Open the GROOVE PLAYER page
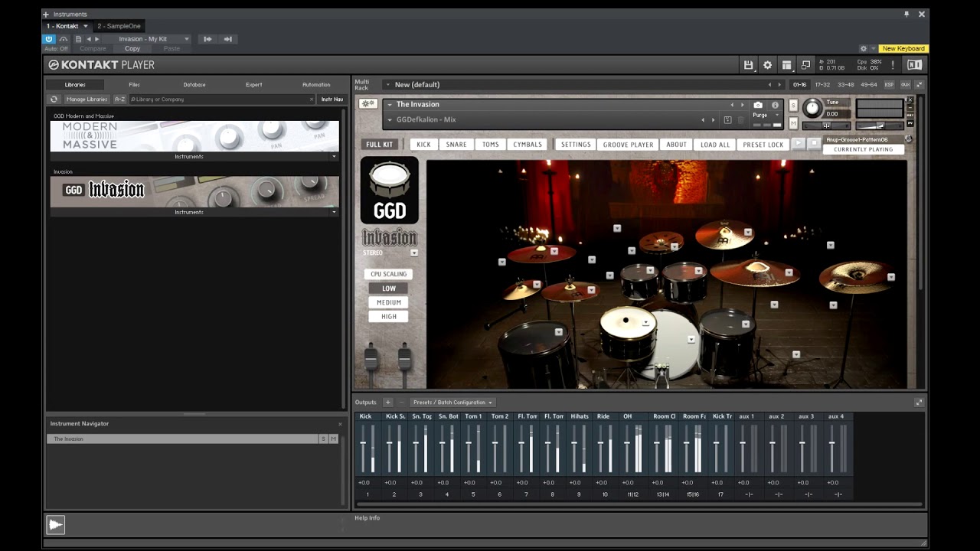The height and width of the screenshot is (551, 980). 628,145
